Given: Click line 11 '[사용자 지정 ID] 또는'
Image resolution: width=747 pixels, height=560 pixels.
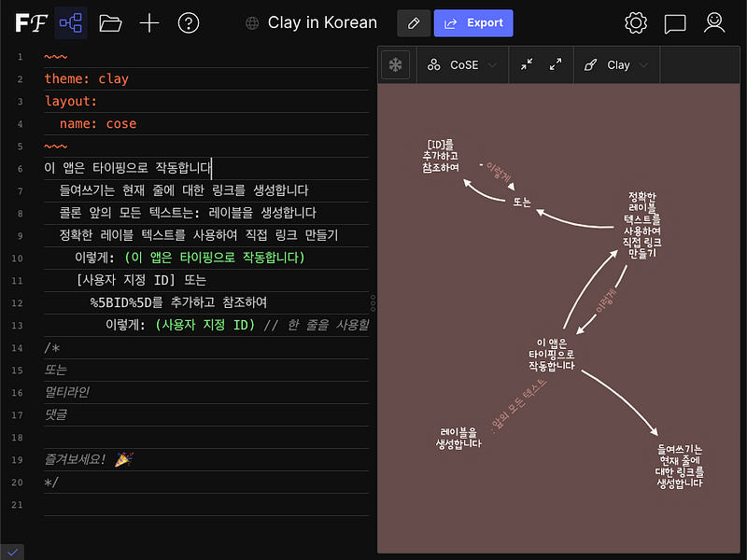Looking at the screenshot, I should 141,279.
